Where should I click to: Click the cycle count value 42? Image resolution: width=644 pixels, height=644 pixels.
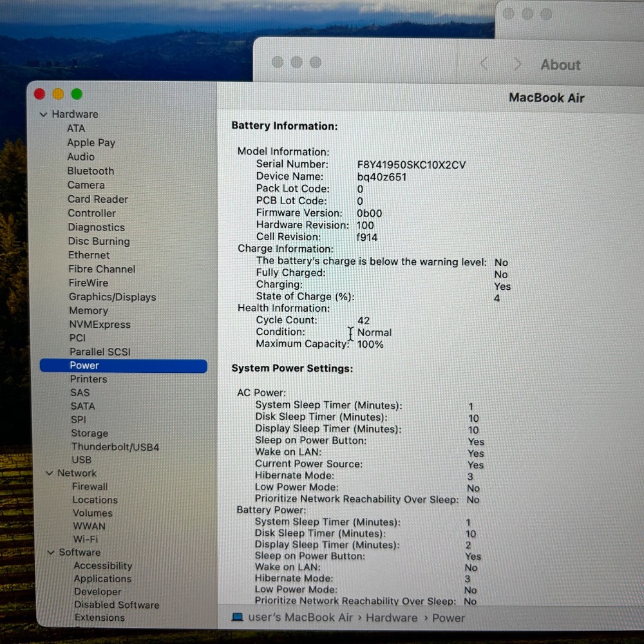(363, 320)
